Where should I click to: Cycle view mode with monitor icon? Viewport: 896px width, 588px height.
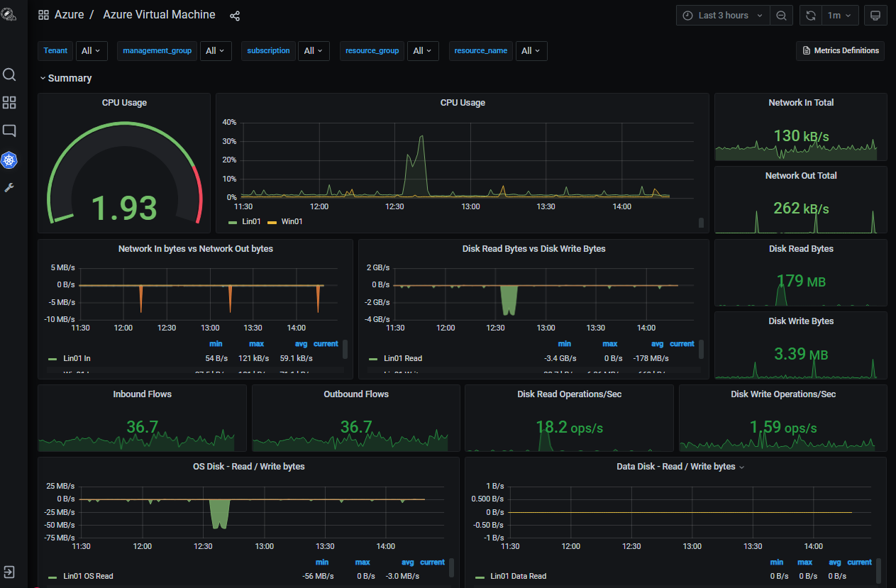click(875, 16)
